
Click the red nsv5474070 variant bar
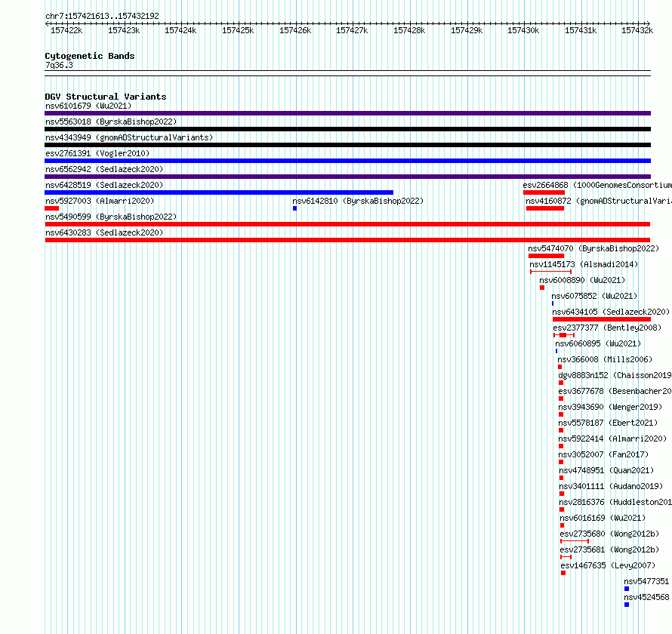[546, 256]
